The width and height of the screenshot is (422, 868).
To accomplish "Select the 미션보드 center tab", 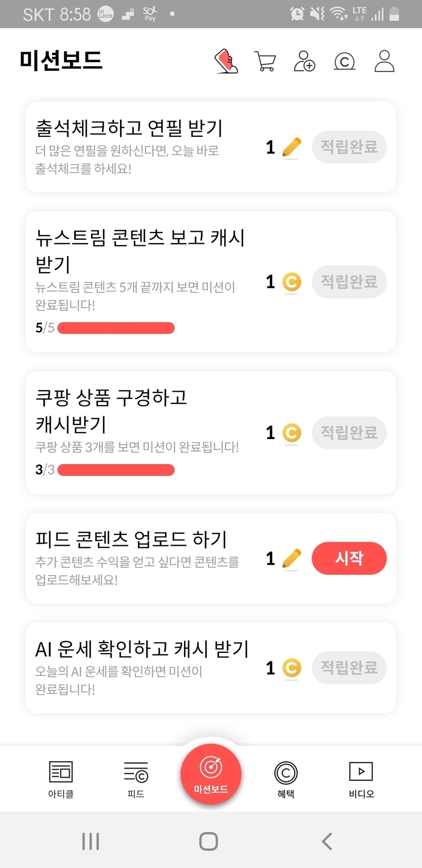I will 211,774.
